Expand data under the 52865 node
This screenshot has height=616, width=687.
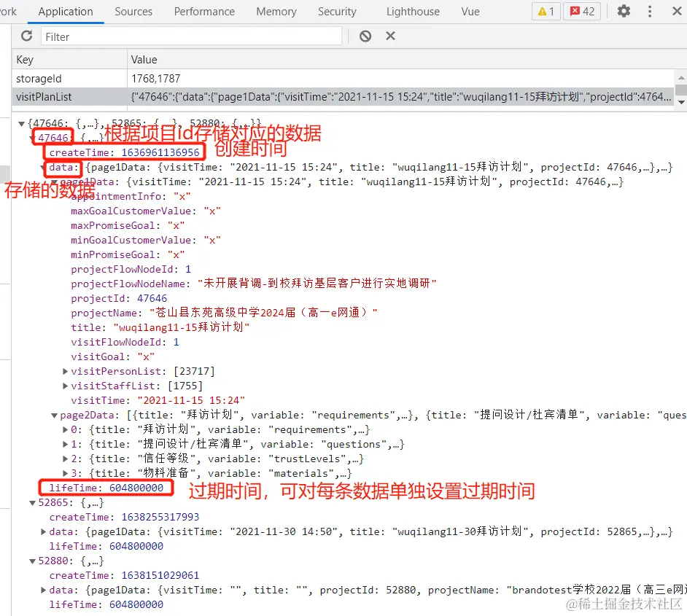click(x=43, y=531)
